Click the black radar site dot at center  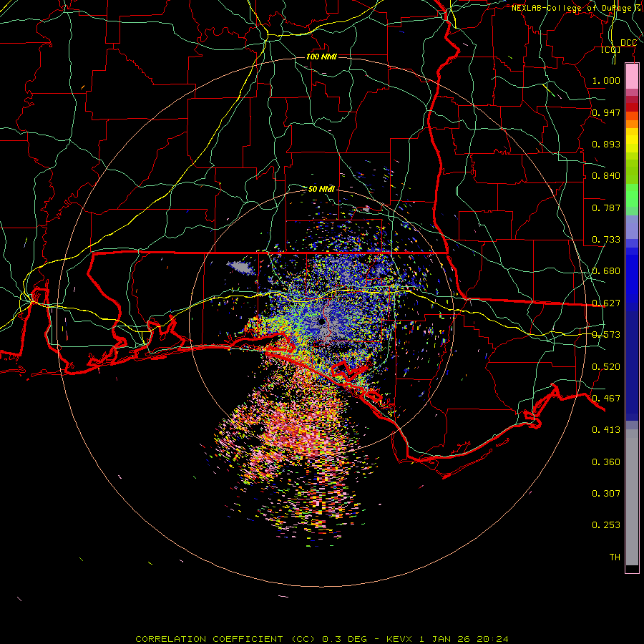[x=321, y=321]
